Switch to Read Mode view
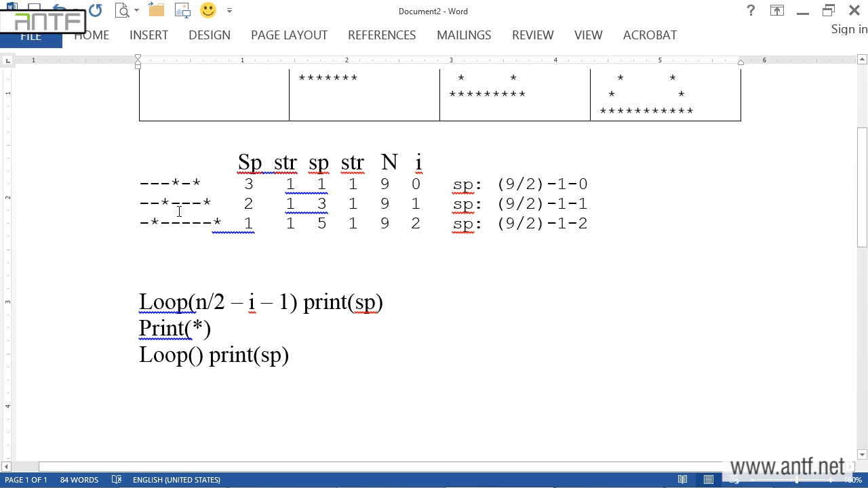The width and height of the screenshot is (868, 488). [x=683, y=480]
